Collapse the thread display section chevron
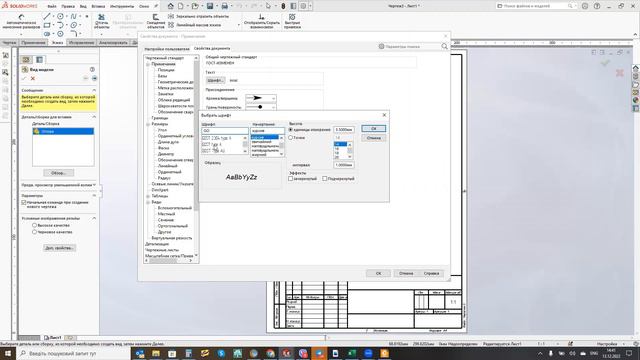Viewport: 640px width, 360px height. [x=94, y=218]
